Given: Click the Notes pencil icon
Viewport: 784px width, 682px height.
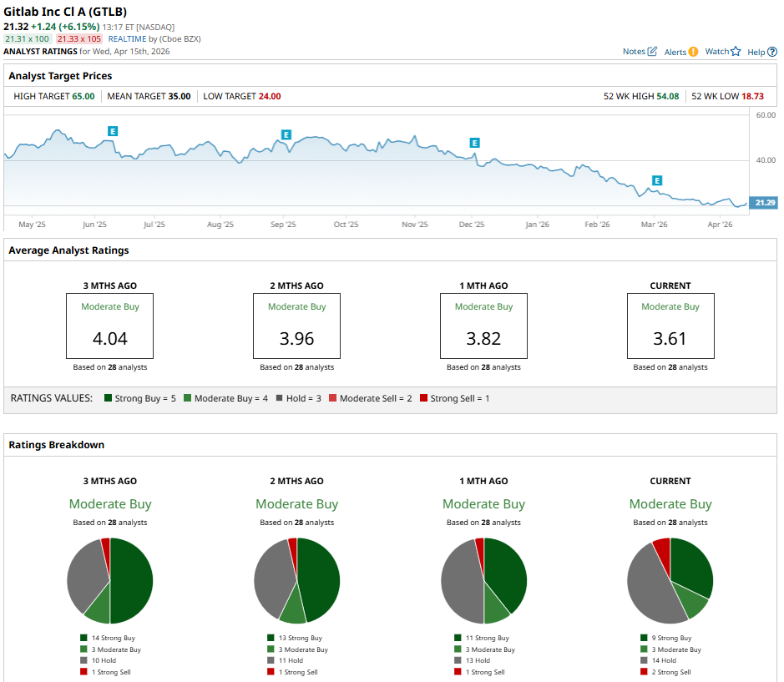Looking at the screenshot, I should (x=652, y=52).
